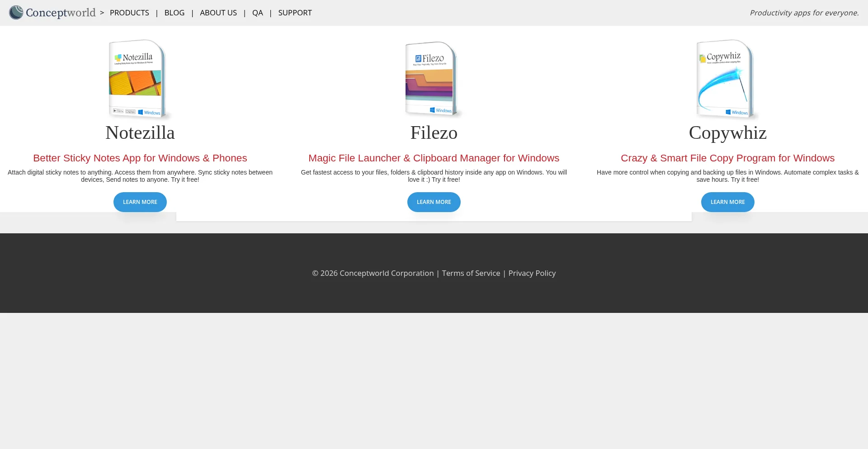
Task: Open the Notezilla title heading
Action: (140, 132)
